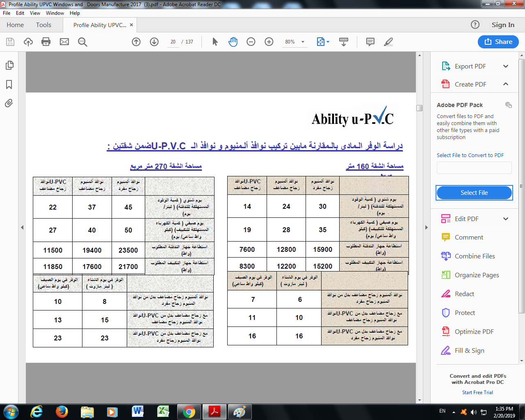Screen dimensions: 525x420
Task: Go to previous page arrow
Action: point(136,42)
